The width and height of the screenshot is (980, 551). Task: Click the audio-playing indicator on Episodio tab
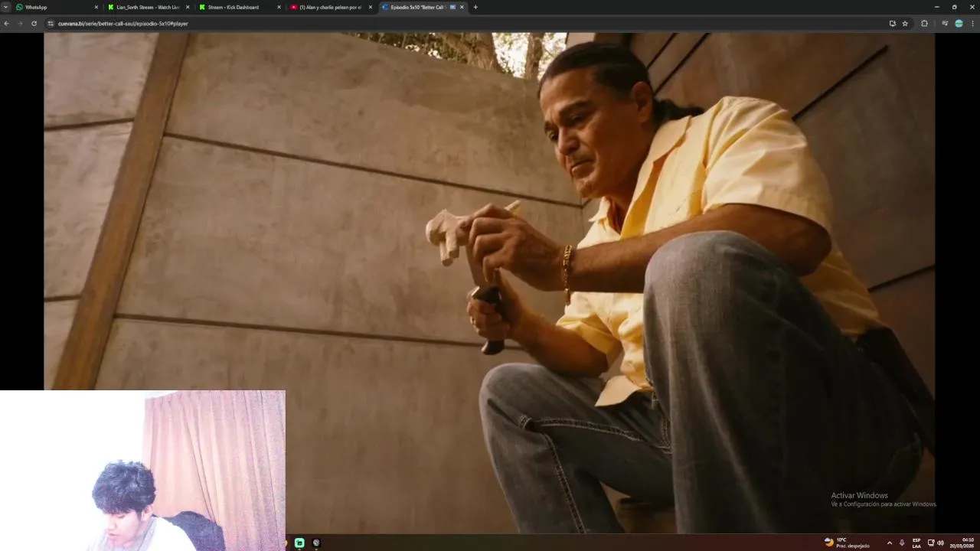[x=452, y=7]
